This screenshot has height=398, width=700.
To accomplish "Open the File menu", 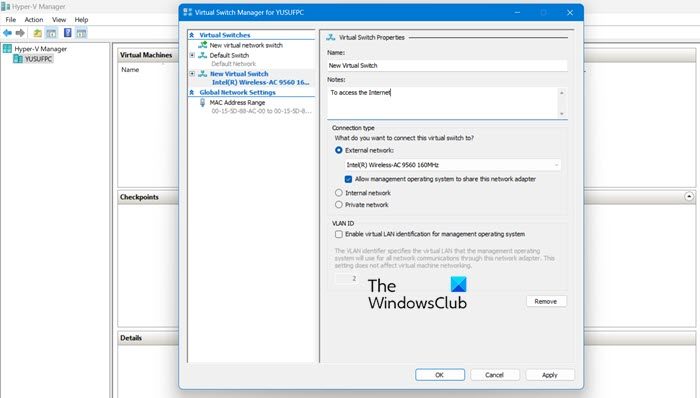I will point(11,20).
